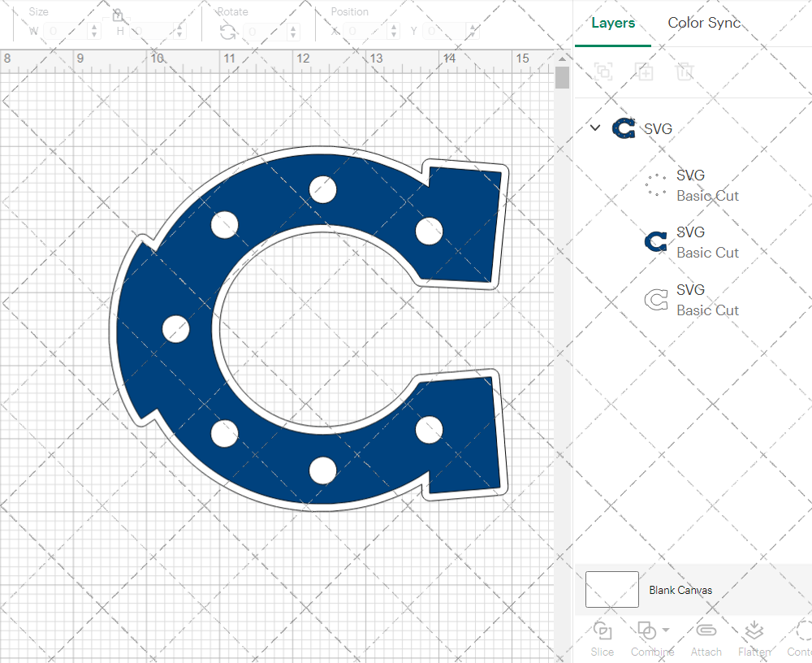Click the Rotate angle input field
812x663 pixels.
pyautogui.click(x=266, y=32)
